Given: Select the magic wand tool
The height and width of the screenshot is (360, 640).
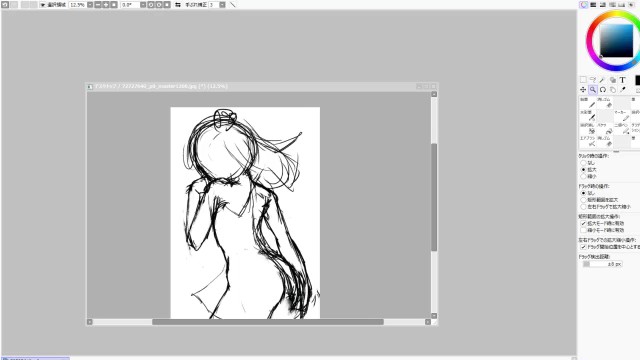Looking at the screenshot, I should pos(602,80).
